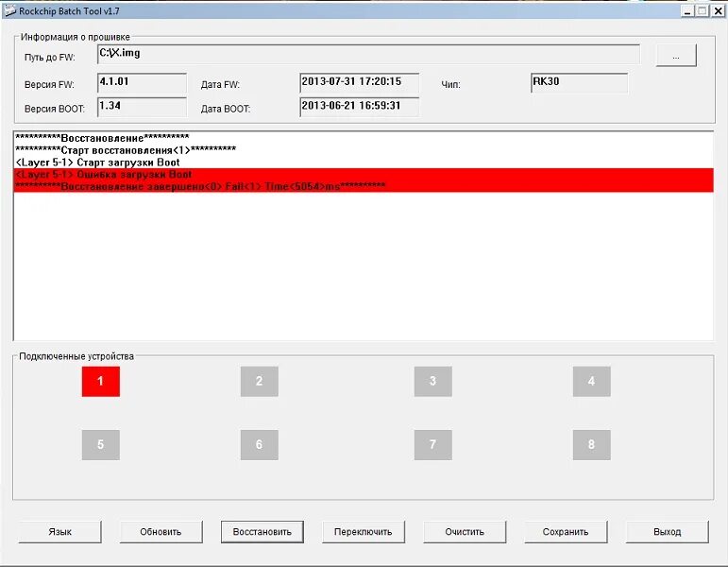Click the Язык language button

point(59,532)
